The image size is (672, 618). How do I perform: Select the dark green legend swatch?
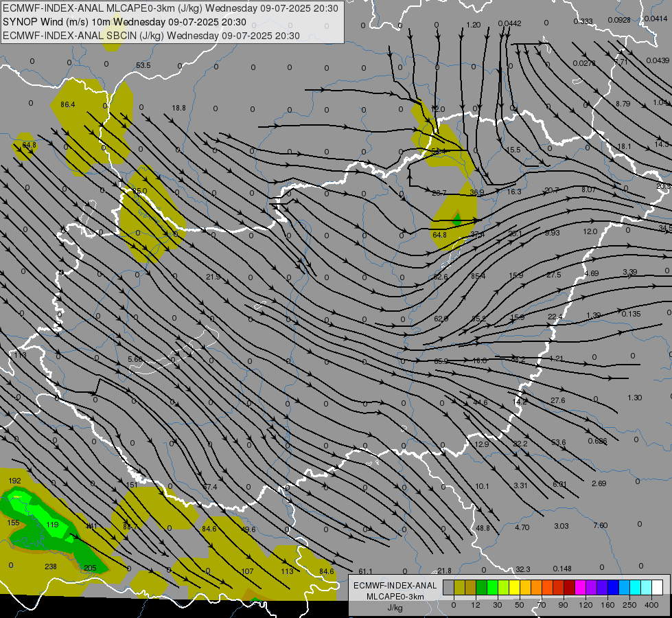click(x=481, y=587)
